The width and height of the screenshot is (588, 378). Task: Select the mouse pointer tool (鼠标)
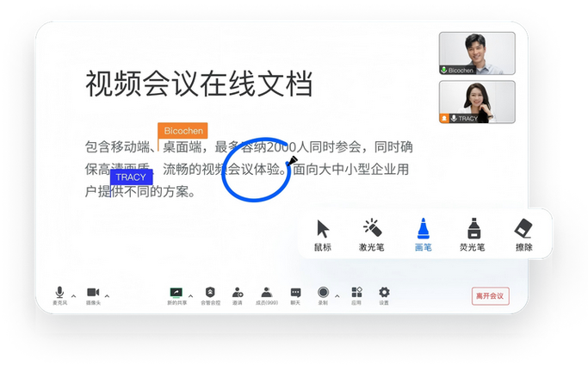point(323,235)
